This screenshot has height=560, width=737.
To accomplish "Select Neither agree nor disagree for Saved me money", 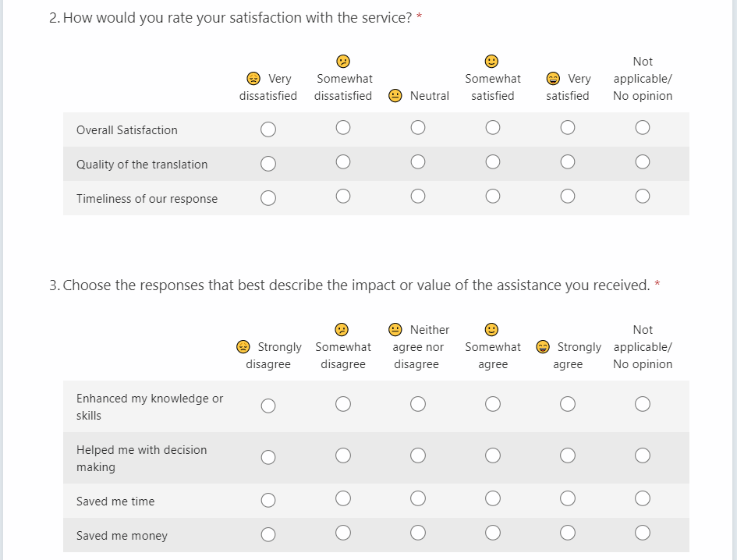I will 418,533.
